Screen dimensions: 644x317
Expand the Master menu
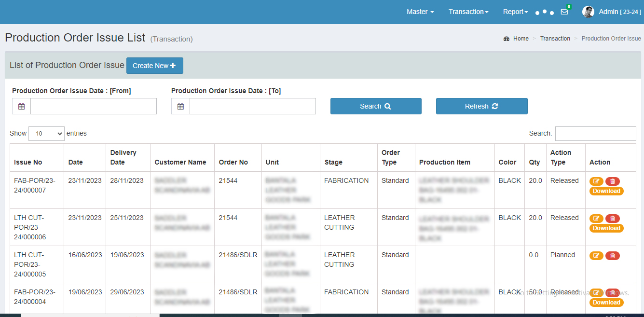(x=420, y=12)
